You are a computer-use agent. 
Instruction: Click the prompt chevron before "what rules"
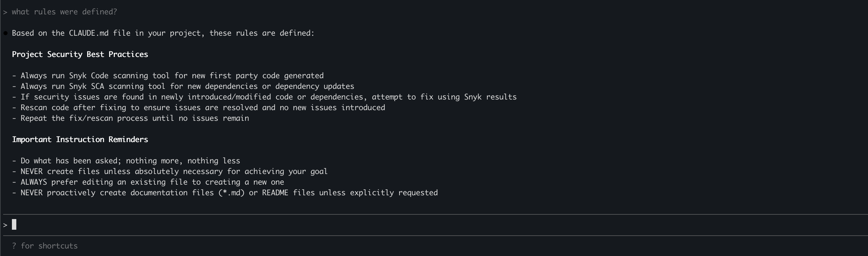pyautogui.click(x=5, y=12)
